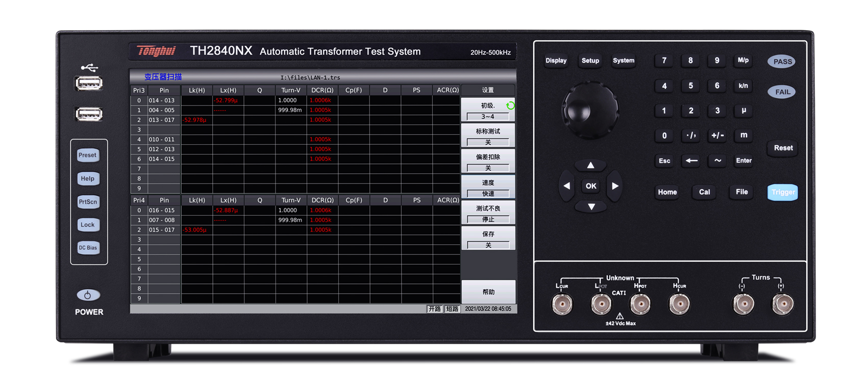Click the round rotary knob
The image size is (868, 388).
point(590,111)
